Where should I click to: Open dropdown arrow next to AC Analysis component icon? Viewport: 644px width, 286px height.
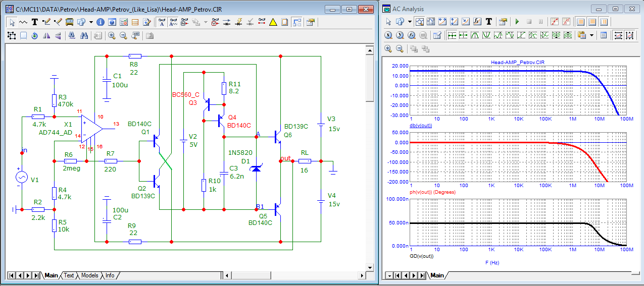[409, 22]
